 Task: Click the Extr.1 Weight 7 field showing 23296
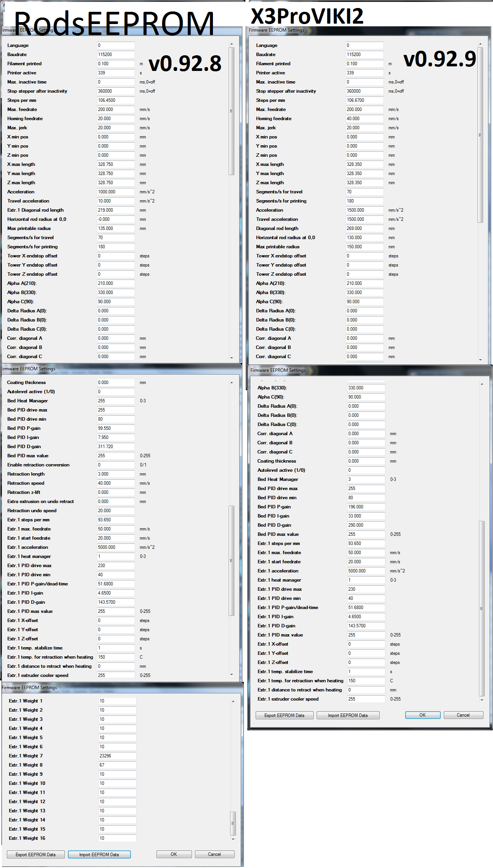pyautogui.click(x=117, y=756)
